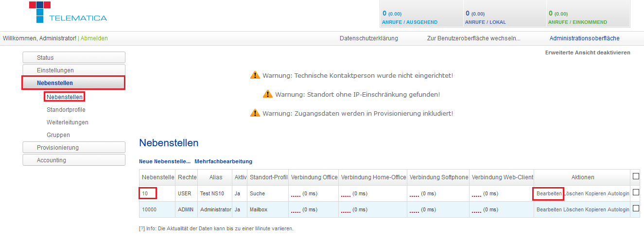Open Mehrfachbearbeitung link
This screenshot has width=644, height=241.
223,161
